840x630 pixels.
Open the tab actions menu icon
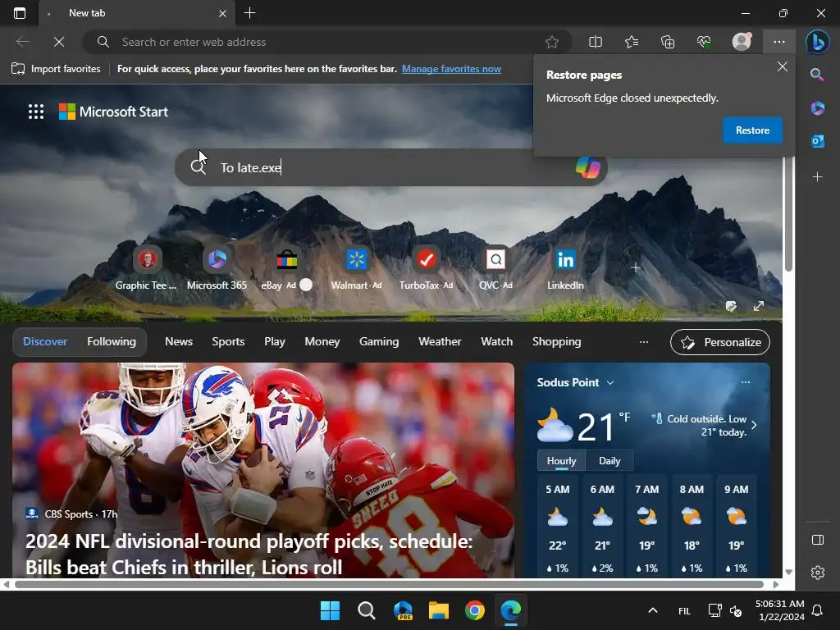point(20,13)
